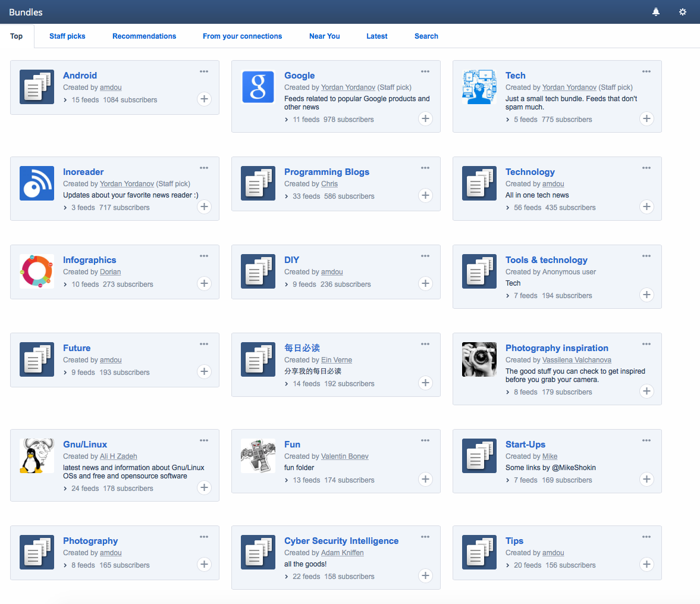
Task: Add the Technology bundle plus icon
Action: pos(646,206)
